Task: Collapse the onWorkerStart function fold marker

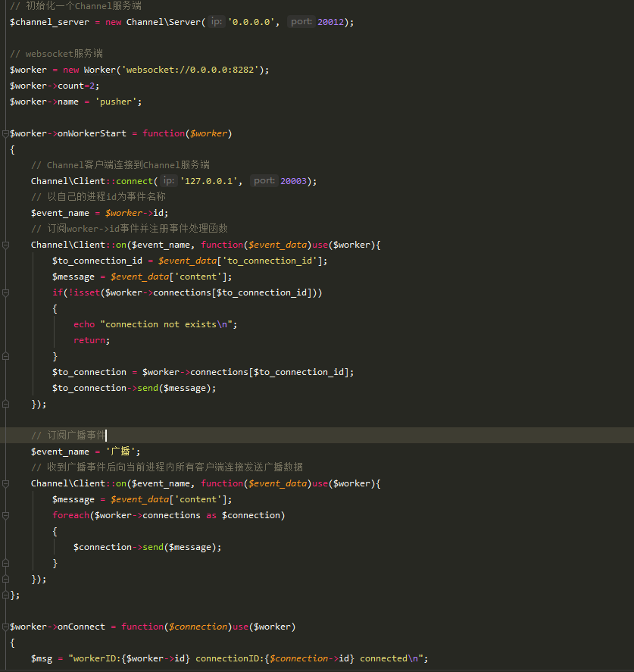Action: click(5, 133)
